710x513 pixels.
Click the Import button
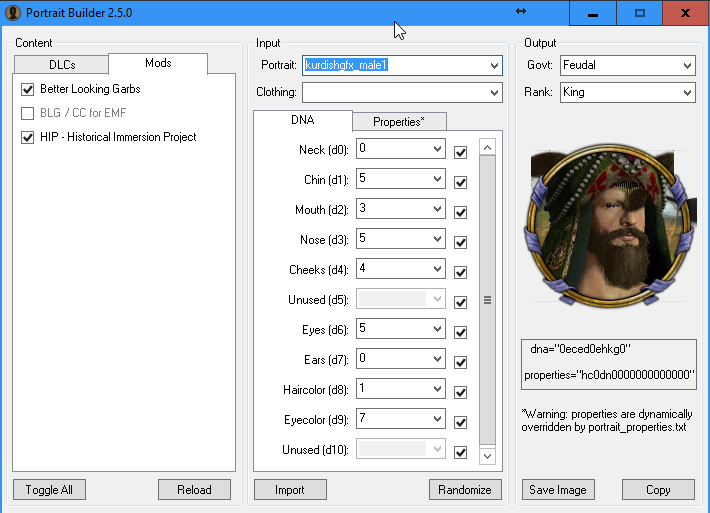point(290,490)
